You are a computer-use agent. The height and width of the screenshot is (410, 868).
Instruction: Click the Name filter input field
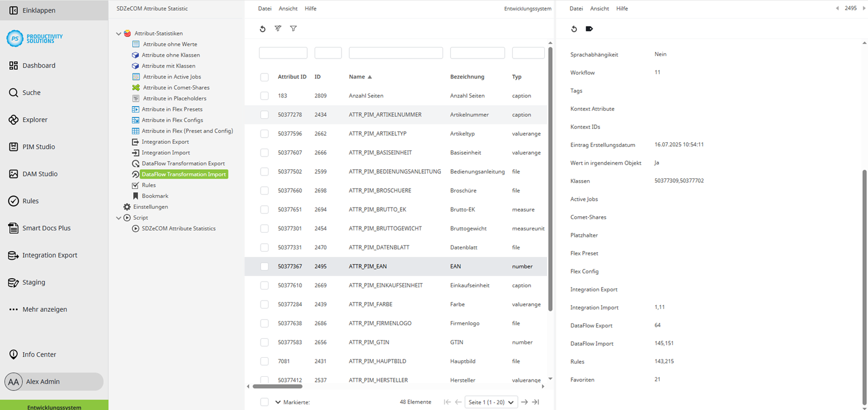[394, 53]
